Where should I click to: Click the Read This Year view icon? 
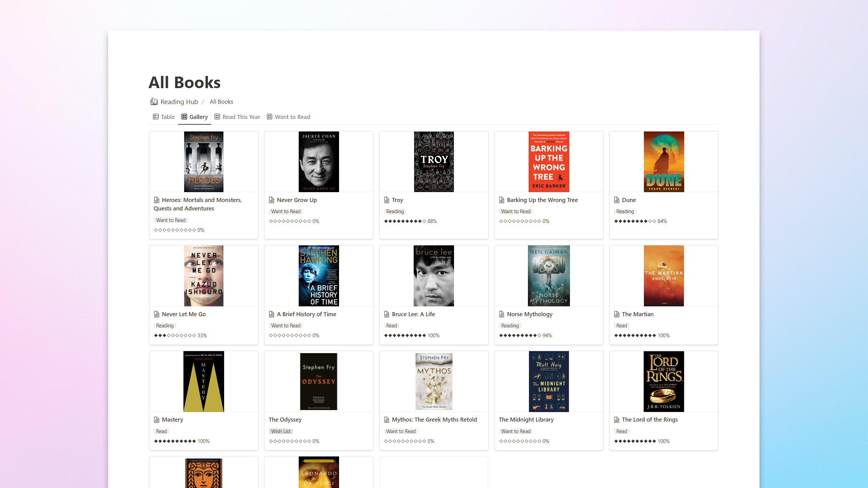pos(217,117)
